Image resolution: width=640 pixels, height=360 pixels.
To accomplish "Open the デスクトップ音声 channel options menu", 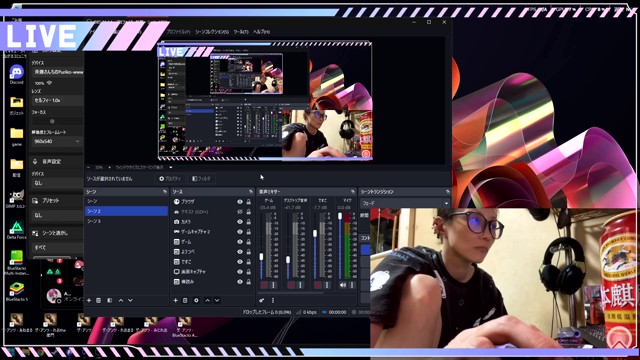I will (300, 285).
